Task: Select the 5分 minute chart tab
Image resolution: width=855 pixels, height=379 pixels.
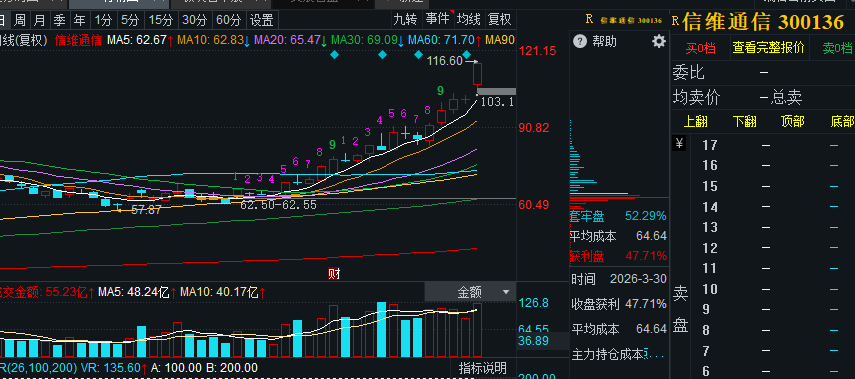Action: (x=130, y=21)
